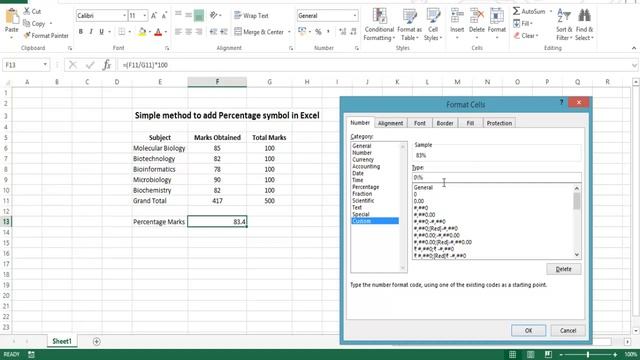Apply the red Font Color
Screen dimensions: 640x360
[x=158, y=31]
